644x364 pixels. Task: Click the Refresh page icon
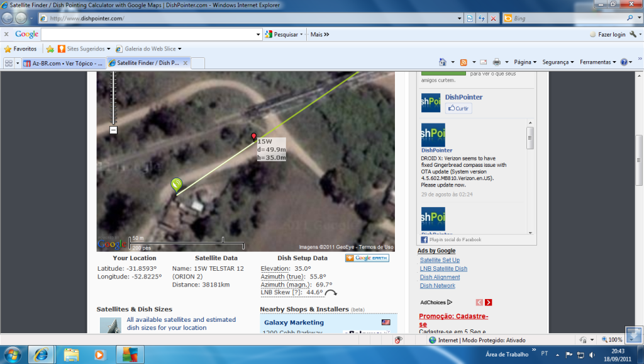tap(481, 18)
